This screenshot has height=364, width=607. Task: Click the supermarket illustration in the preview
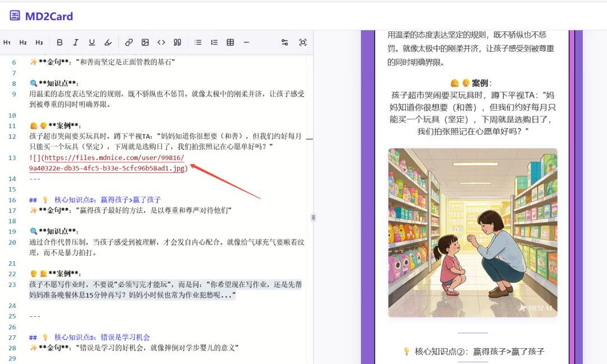coord(472,233)
